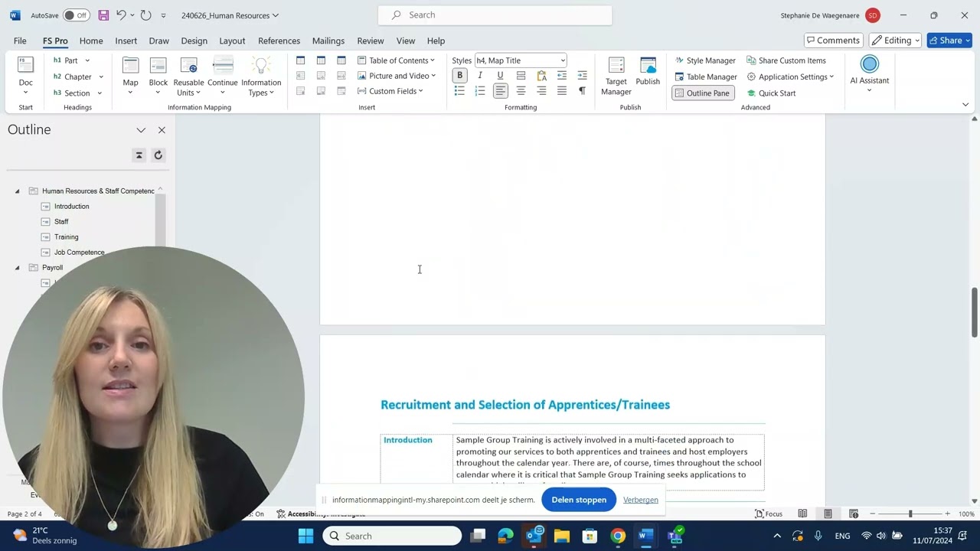980x551 pixels.
Task: Click the decrease indent icon
Action: coord(562,76)
